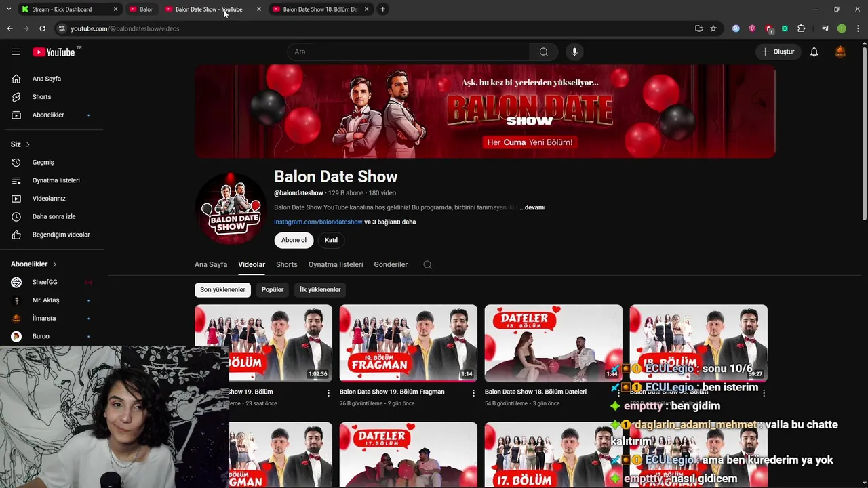Open the channel Oynatma listeleri tab

336,264
